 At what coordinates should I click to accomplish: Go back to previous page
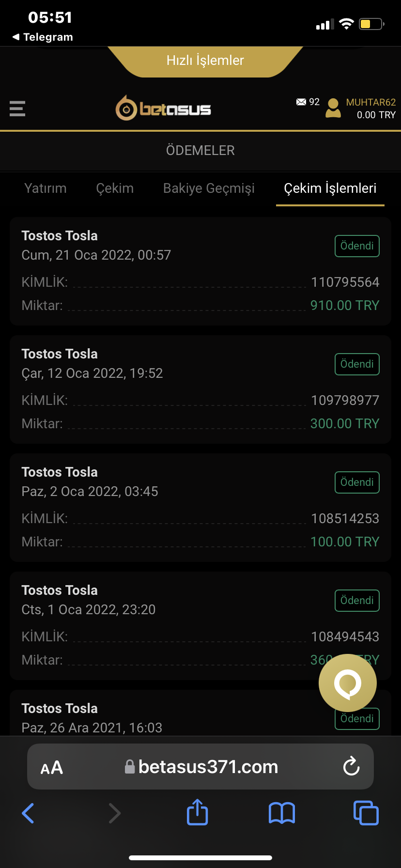[x=28, y=813]
